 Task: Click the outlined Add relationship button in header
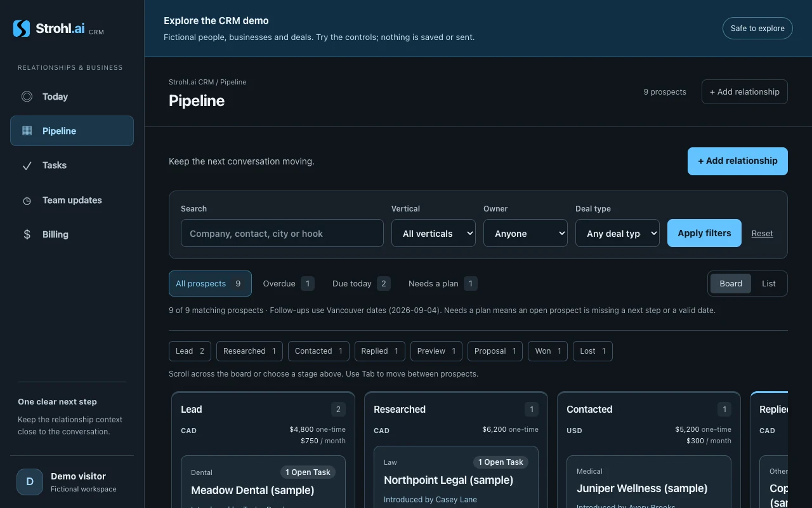click(745, 91)
